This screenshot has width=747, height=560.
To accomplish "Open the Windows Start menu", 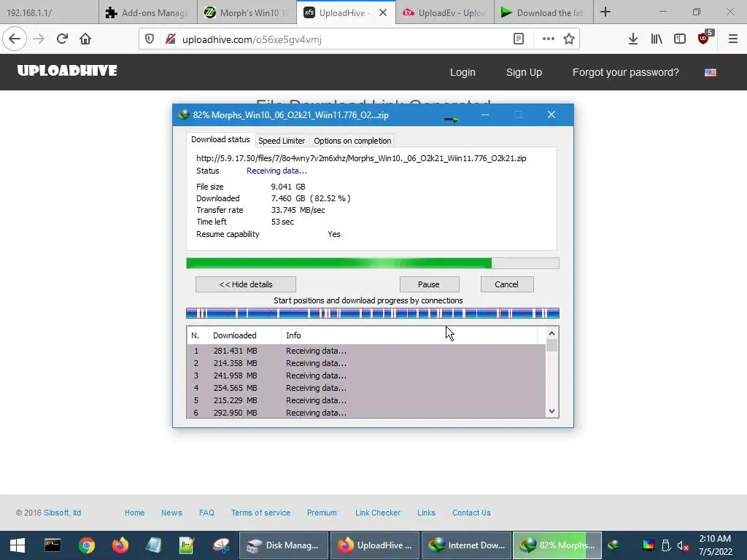I will (18, 545).
